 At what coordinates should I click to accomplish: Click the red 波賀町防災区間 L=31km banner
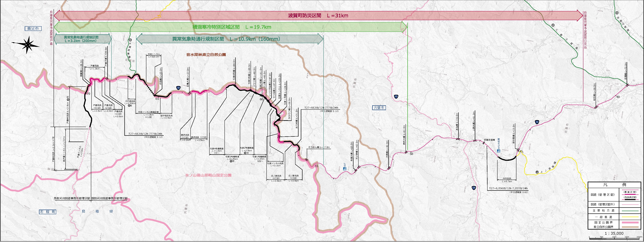click(318, 16)
